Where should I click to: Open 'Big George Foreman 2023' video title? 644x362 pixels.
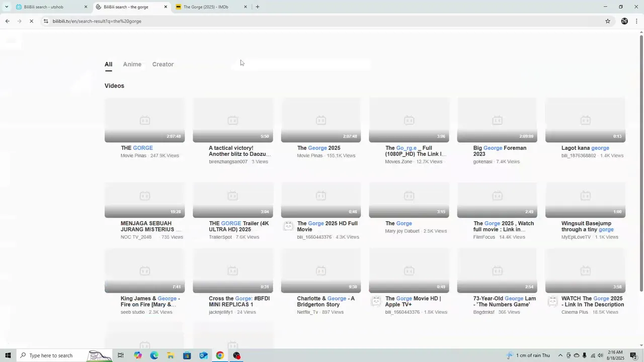point(500,151)
